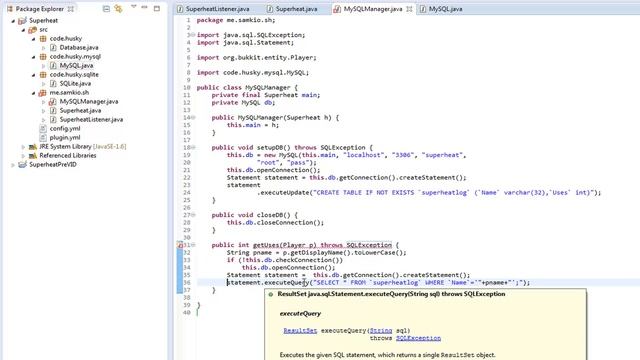The height and width of the screenshot is (360, 640).
Task: Select SQLite.java in Package Explorer
Action: point(75,83)
